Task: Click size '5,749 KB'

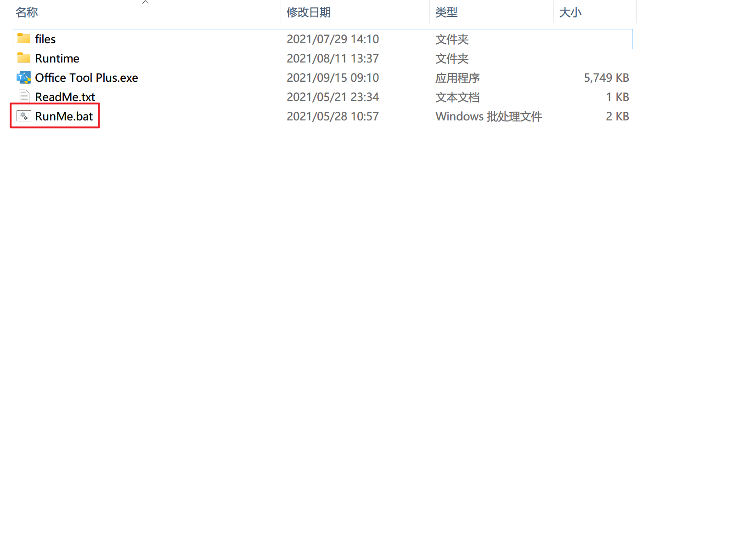Action: [x=606, y=78]
